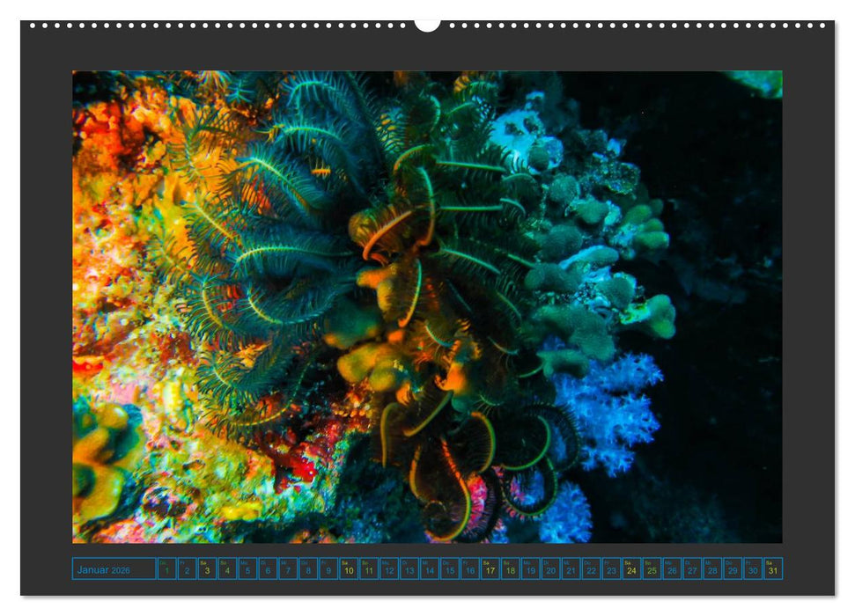Click day 30 in the calendar strip
The image size is (855, 616).
coord(753,569)
